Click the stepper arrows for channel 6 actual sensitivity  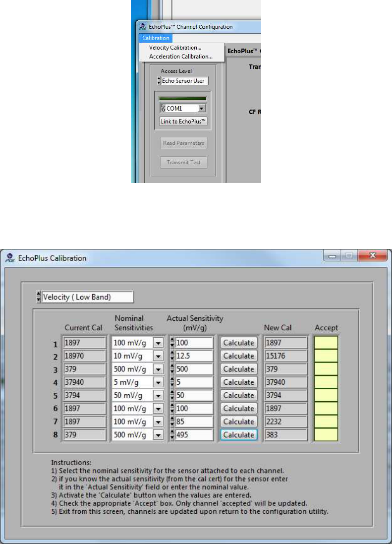(x=172, y=409)
